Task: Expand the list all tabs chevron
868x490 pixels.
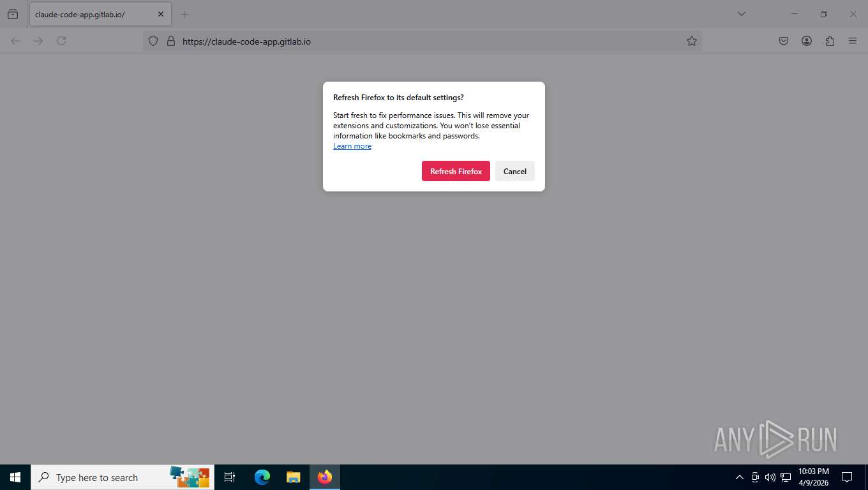Action: tap(741, 14)
